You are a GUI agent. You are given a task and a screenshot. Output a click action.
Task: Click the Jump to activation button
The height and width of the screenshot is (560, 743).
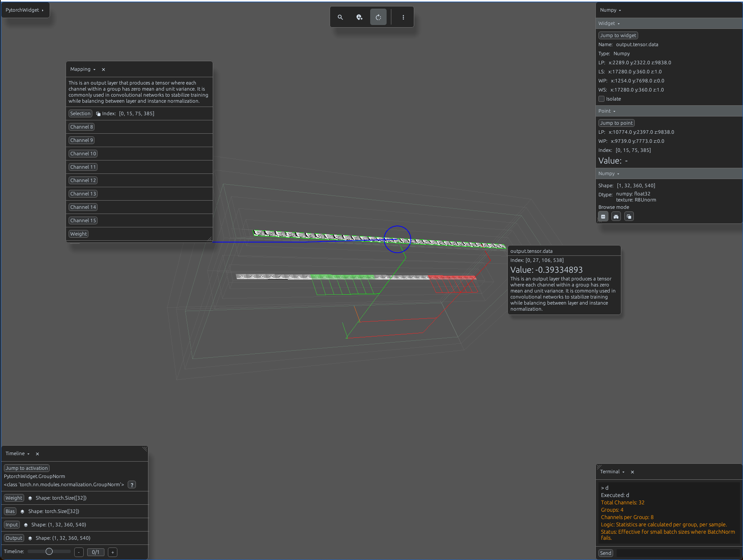click(x=27, y=468)
